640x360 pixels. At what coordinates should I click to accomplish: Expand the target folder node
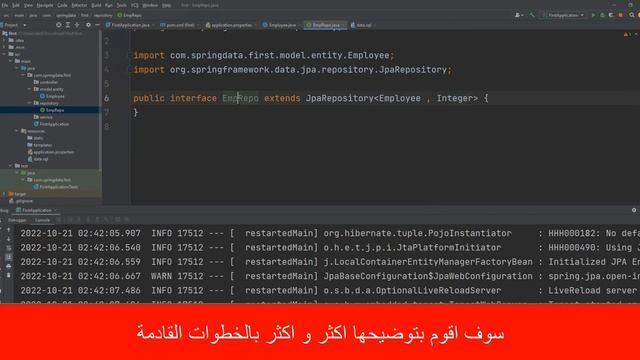[4, 193]
